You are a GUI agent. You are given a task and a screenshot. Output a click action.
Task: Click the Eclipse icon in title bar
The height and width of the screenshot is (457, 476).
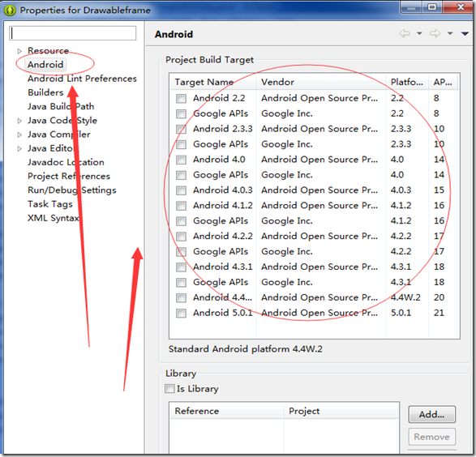[10, 11]
